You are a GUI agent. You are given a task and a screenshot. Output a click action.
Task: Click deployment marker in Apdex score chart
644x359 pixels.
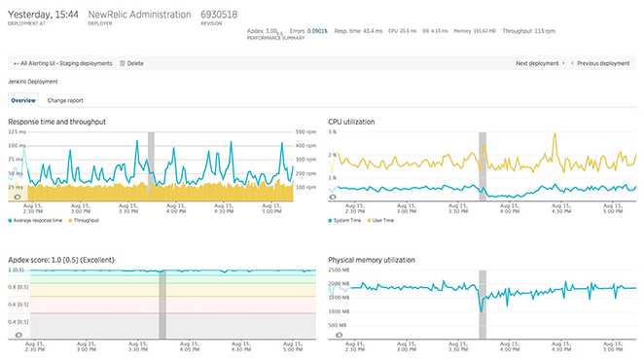pos(162,305)
